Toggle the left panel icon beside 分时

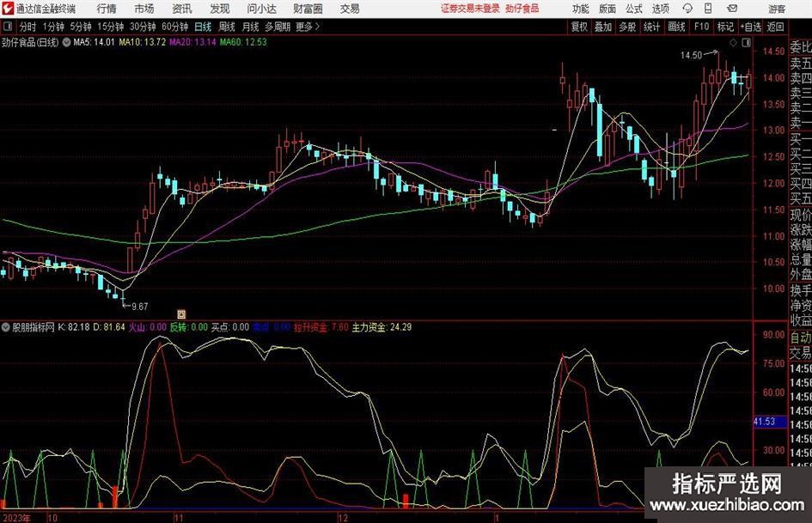click(x=8, y=27)
